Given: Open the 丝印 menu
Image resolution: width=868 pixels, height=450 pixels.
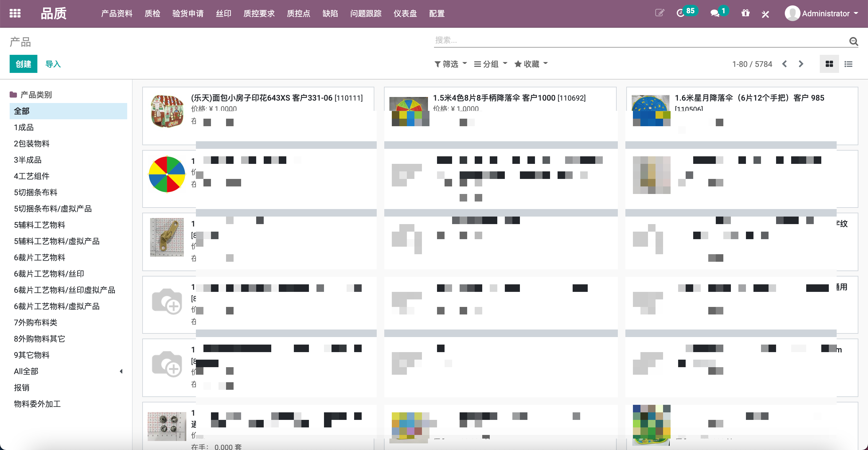Looking at the screenshot, I should 224,14.
